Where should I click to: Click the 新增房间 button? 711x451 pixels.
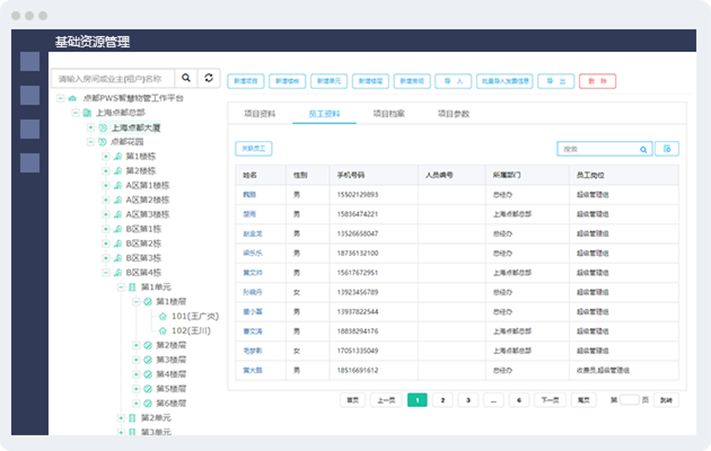click(x=412, y=81)
